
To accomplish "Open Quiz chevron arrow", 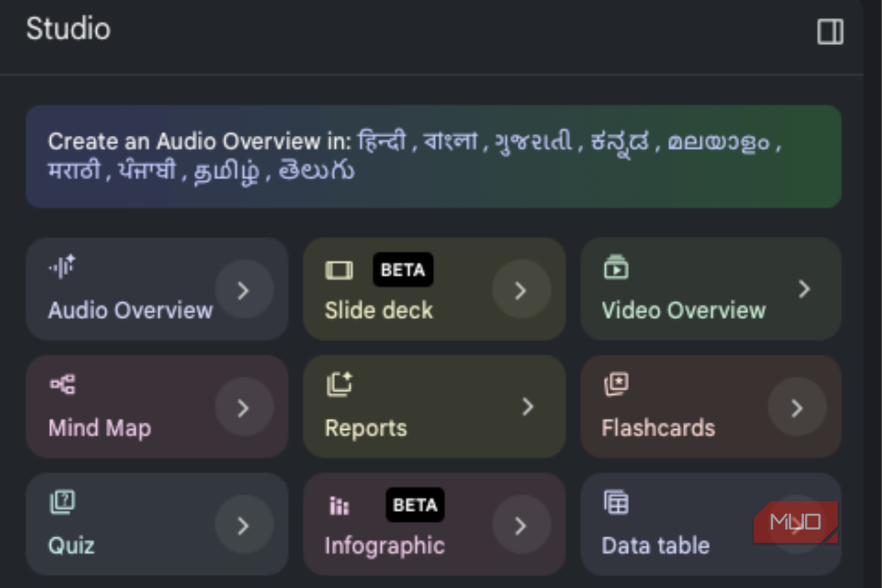I will point(243,525).
